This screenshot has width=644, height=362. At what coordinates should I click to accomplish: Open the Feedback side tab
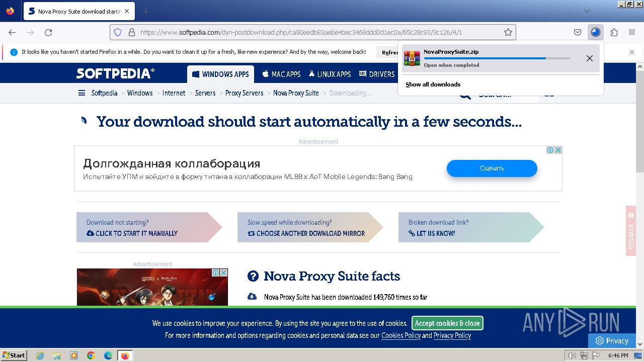coord(631,231)
